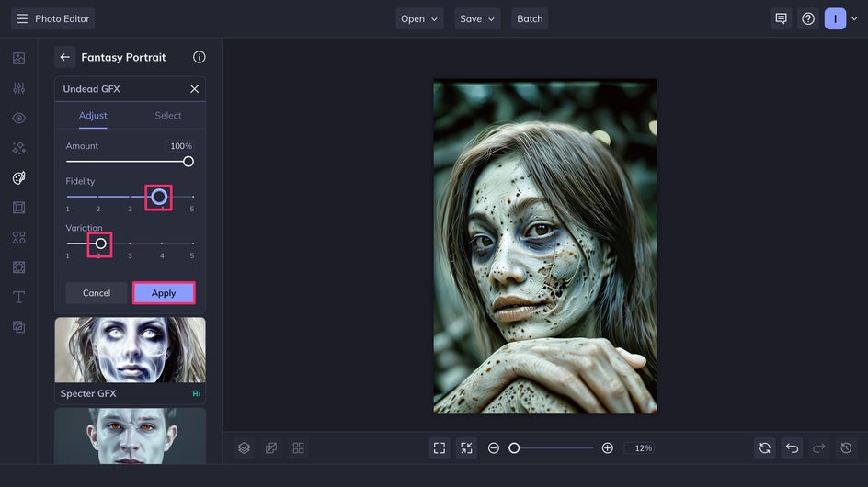Open the grid view icon

(298, 447)
